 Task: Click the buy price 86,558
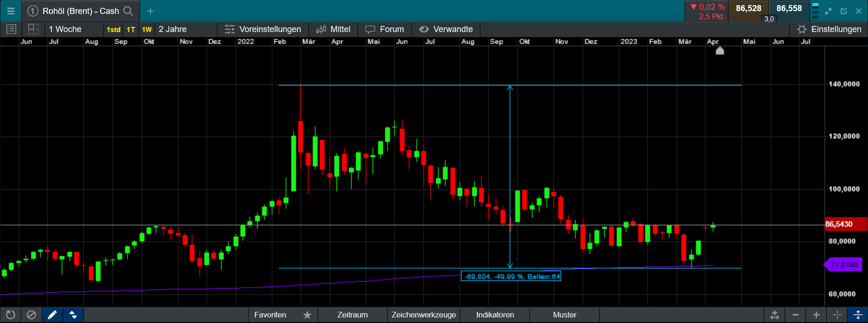789,8
